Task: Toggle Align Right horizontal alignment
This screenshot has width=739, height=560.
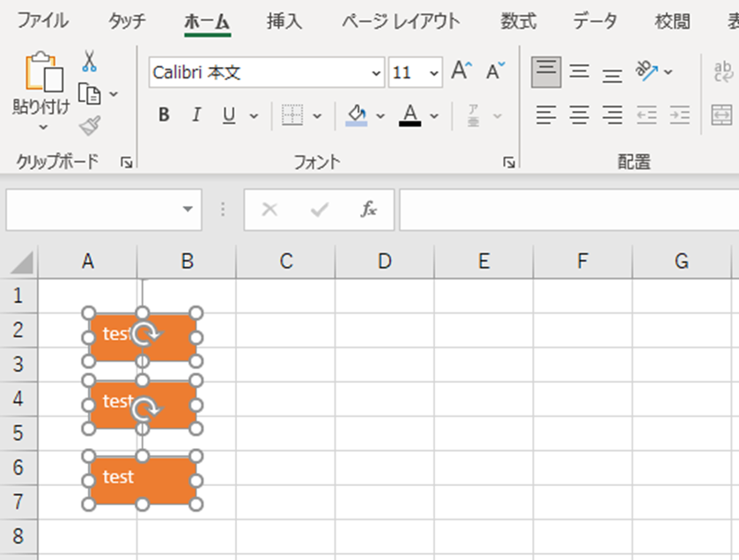Action: pyautogui.click(x=612, y=115)
